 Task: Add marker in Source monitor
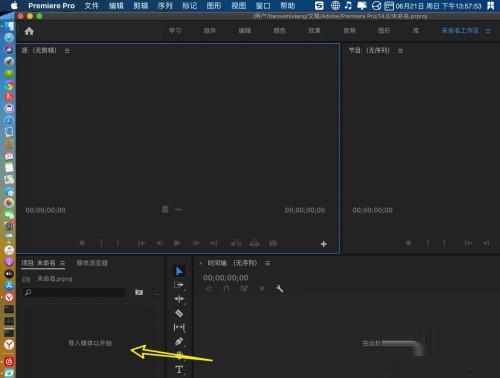82,243
